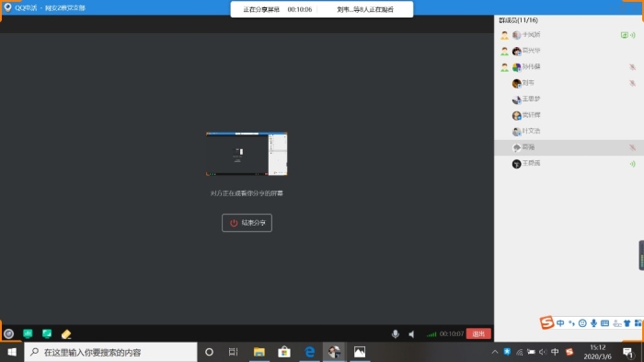644x362 pixels.
Task: Open the green presentation board icon
Action: (x=28, y=333)
